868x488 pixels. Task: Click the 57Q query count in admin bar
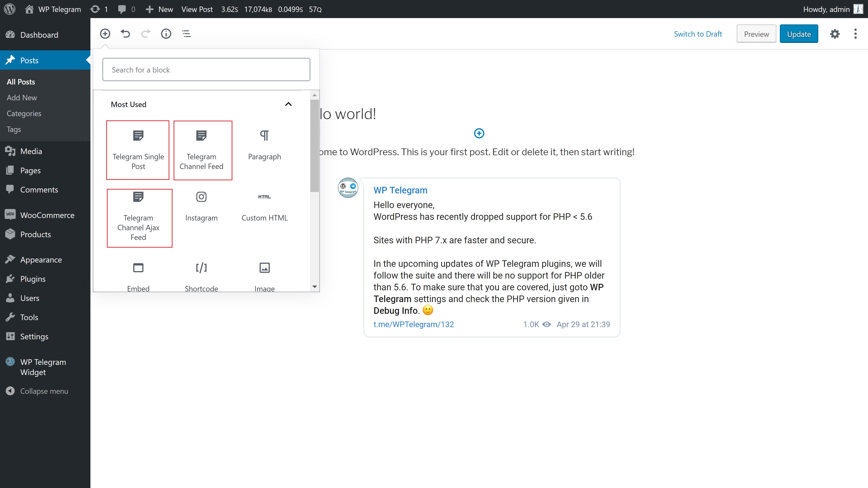(315, 9)
